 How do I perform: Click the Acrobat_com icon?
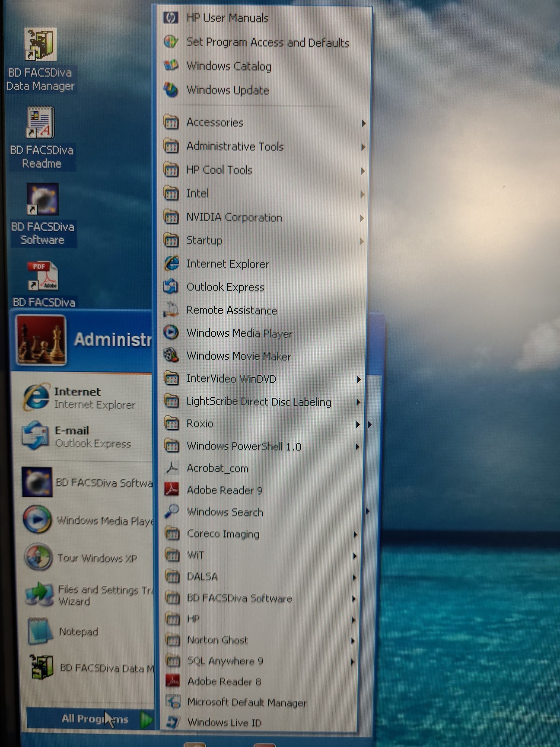tap(172, 468)
